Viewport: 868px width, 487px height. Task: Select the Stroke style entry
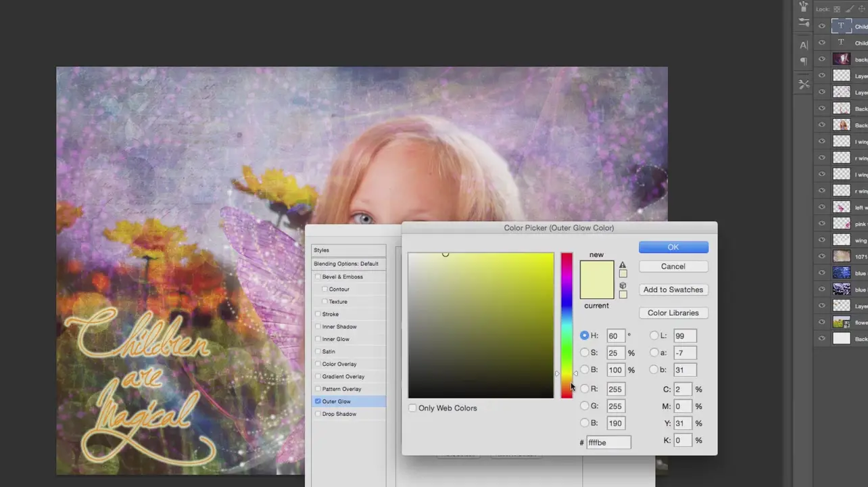(x=331, y=315)
